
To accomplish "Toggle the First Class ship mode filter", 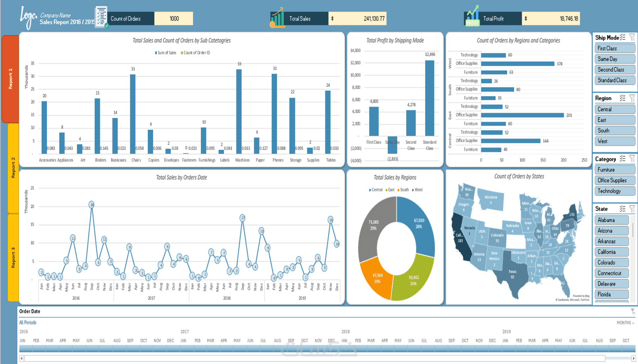I will (x=615, y=48).
